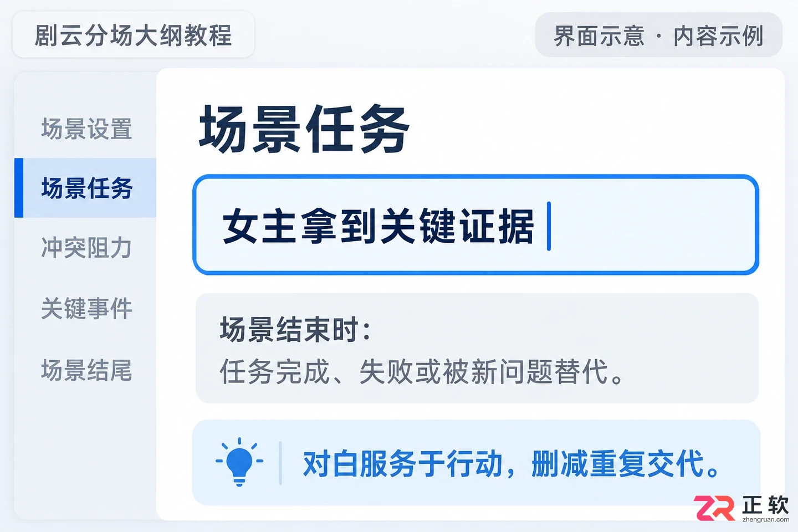Open the 场景设置 sidebar item
The image size is (798, 532).
pos(86,129)
